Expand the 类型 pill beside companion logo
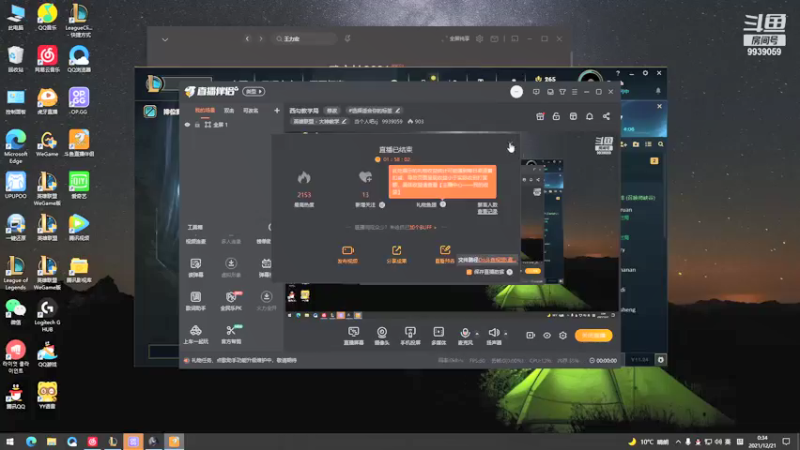800x450 pixels. click(254, 91)
